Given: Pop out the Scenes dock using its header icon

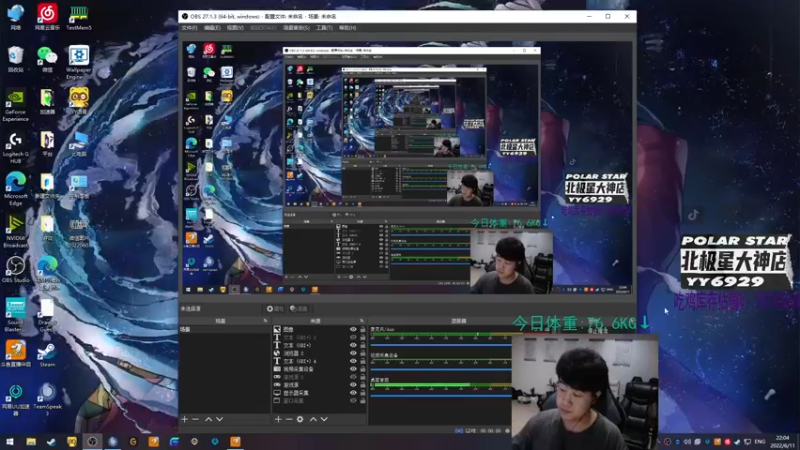Looking at the screenshot, I should [265, 321].
